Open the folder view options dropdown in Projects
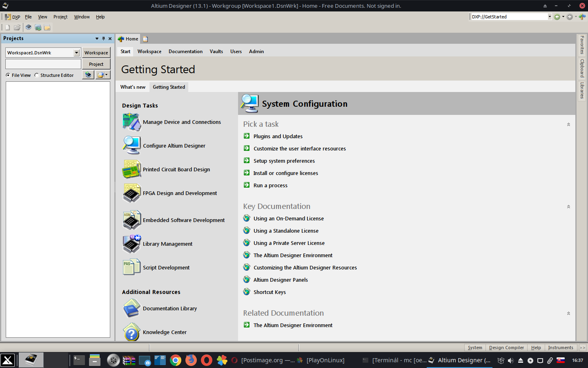The image size is (588, 368). click(103, 75)
